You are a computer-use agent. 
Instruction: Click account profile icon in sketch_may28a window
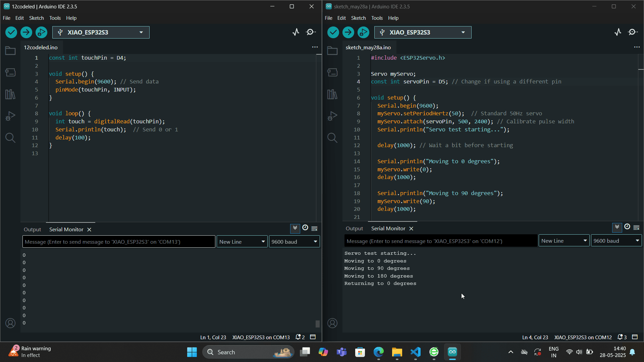332,323
